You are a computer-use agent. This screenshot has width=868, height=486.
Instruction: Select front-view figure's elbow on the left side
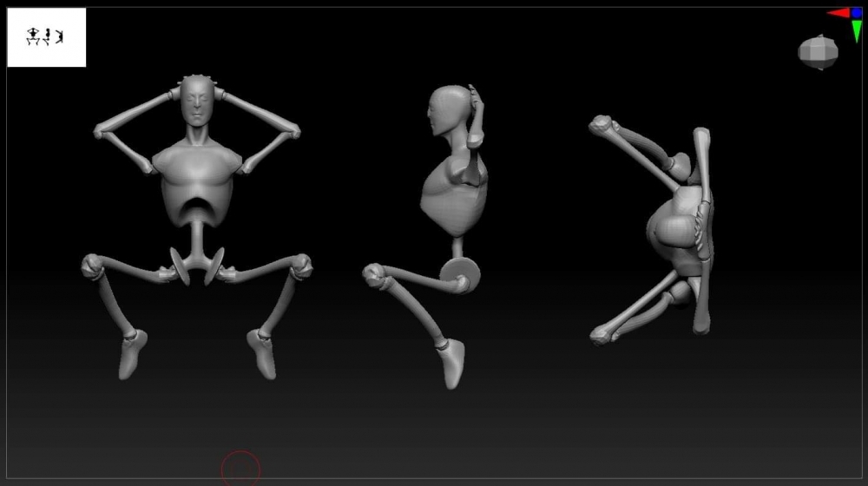(102, 131)
